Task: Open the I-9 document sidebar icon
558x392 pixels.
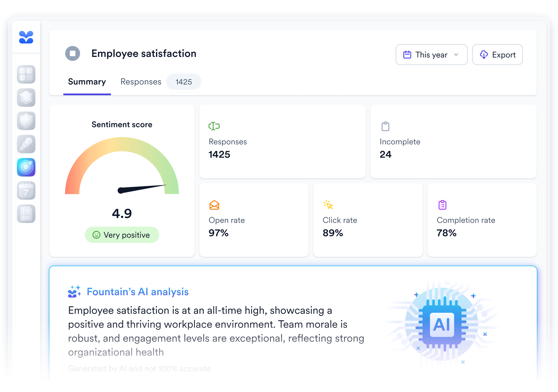Action: (x=26, y=214)
